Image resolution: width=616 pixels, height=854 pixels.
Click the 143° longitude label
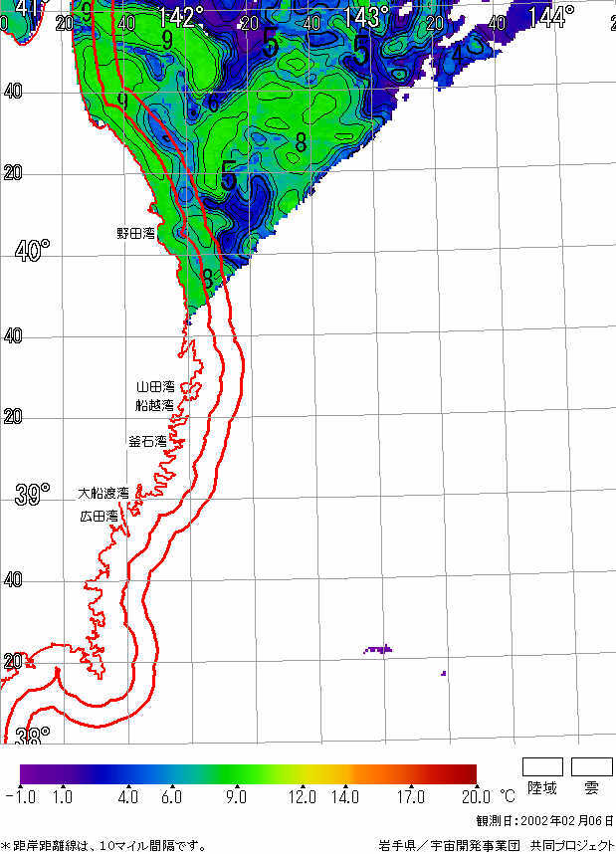point(366,18)
